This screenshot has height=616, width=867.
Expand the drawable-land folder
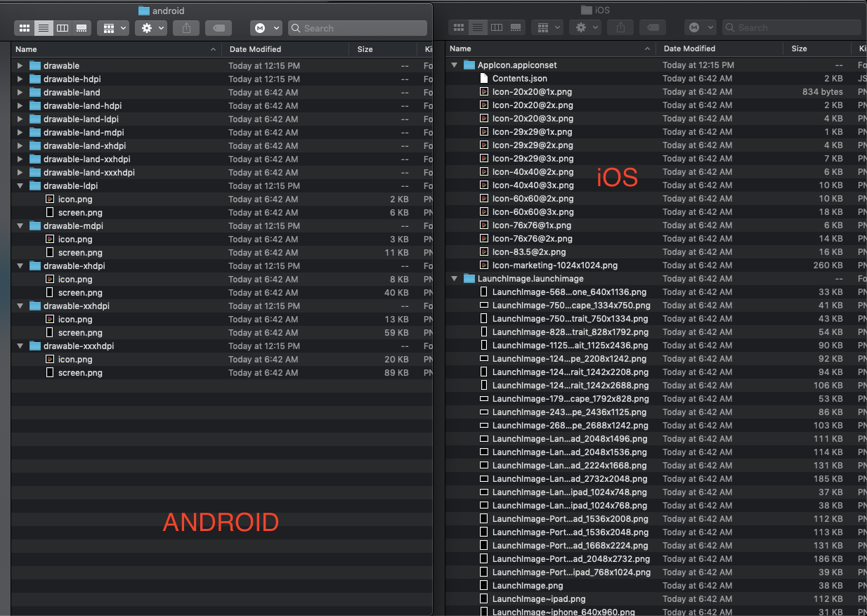click(20, 92)
